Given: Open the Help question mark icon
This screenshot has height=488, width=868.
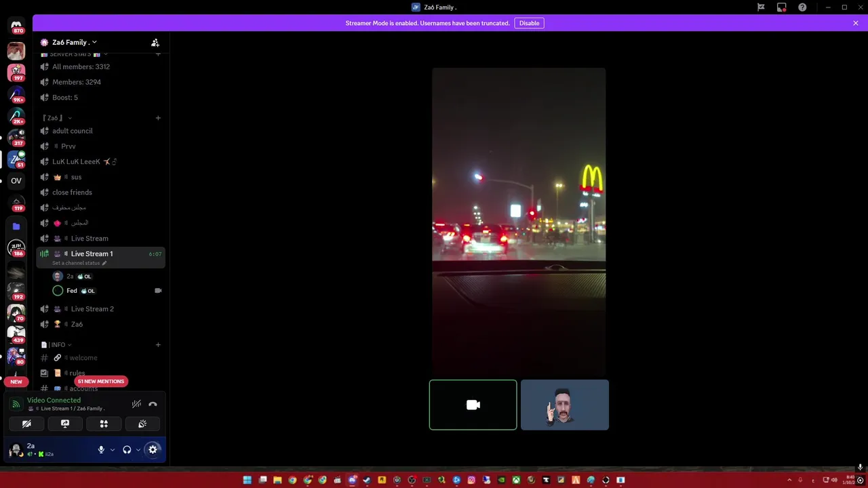Looking at the screenshot, I should click(x=803, y=7).
